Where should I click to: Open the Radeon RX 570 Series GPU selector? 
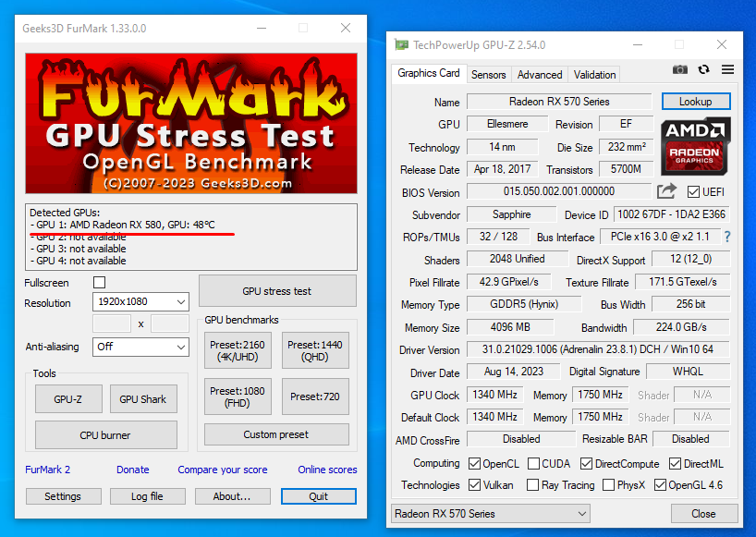(x=491, y=514)
